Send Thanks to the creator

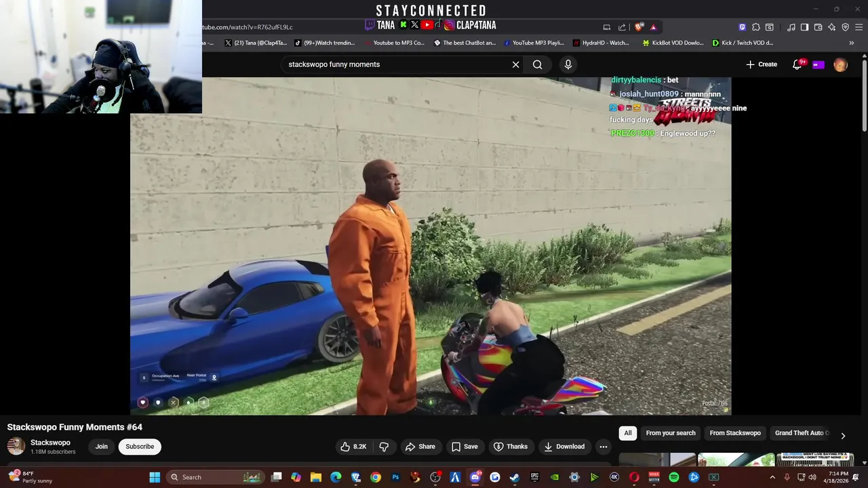pyautogui.click(x=510, y=447)
